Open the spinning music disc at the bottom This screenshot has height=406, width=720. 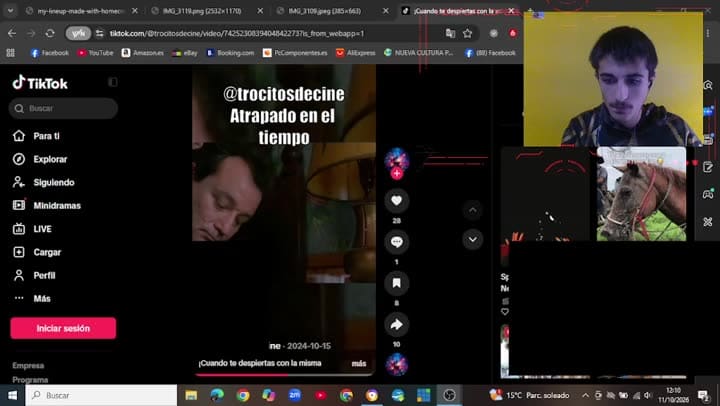pyautogui.click(x=397, y=364)
